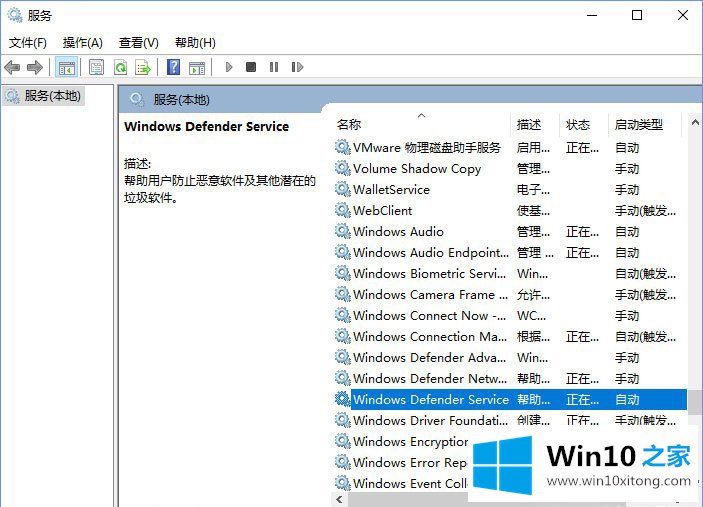Select the Windows Camera Frame service
The width and height of the screenshot is (703, 507).
coord(510,295)
